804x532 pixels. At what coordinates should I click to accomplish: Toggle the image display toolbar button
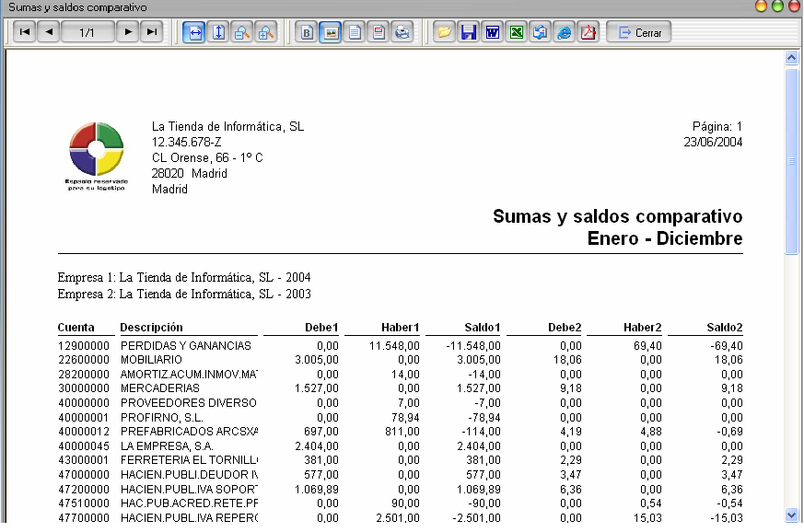[x=330, y=32]
